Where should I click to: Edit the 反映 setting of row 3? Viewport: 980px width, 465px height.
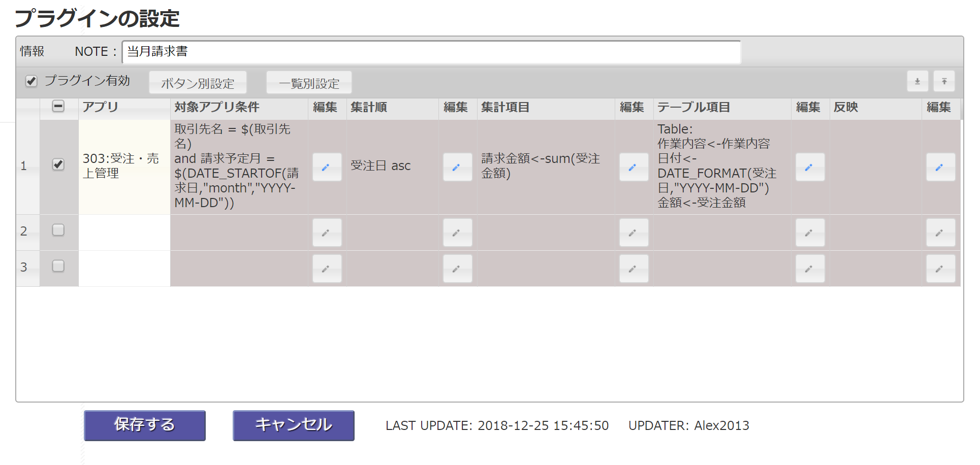tap(940, 269)
